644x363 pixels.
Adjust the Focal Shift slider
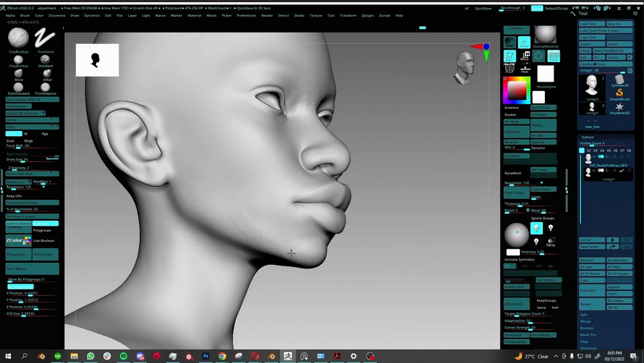tap(32, 146)
